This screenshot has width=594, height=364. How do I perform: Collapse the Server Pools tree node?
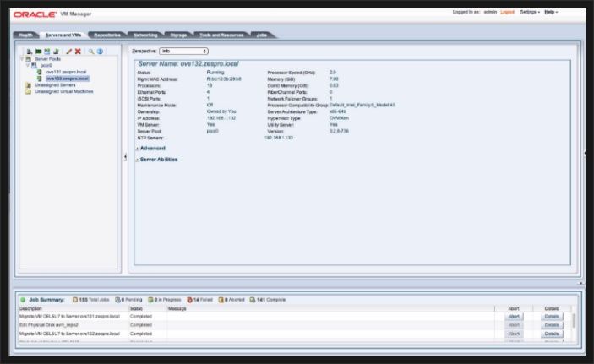click(22, 59)
